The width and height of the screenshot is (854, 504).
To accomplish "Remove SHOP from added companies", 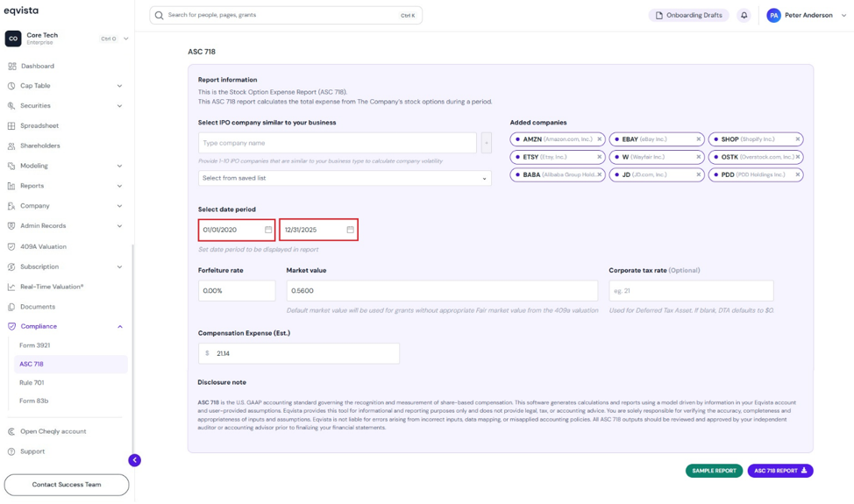I will pos(797,139).
